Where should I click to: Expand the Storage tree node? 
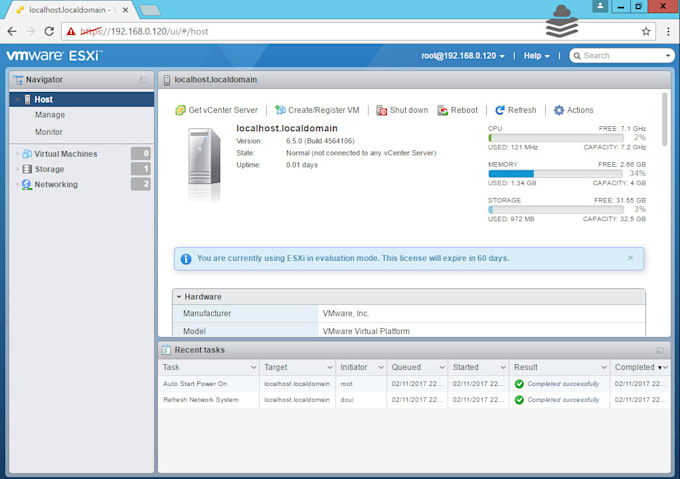pyautogui.click(x=17, y=169)
